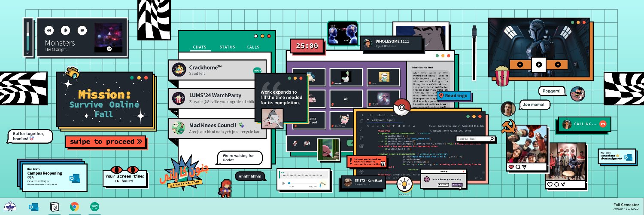Comment on the group selfie post
The image size is (644, 215).
point(518,167)
